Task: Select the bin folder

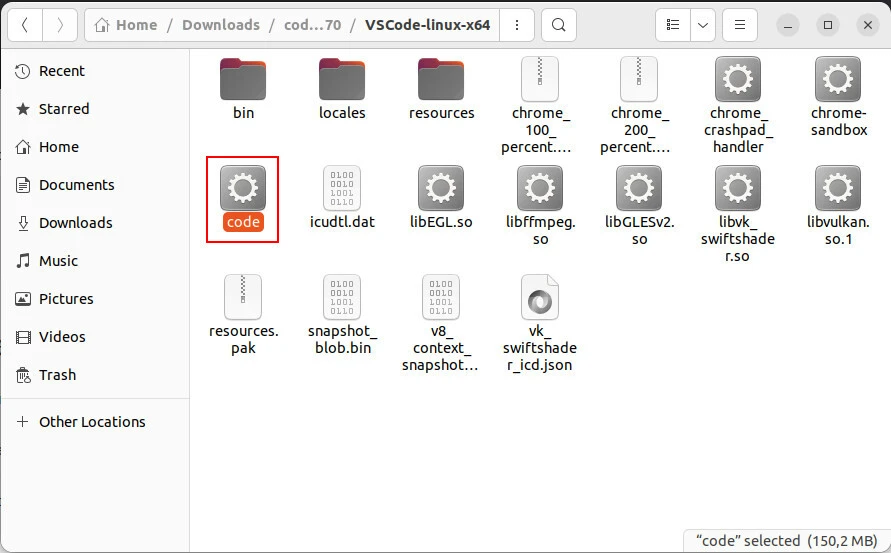Action: coord(243,80)
